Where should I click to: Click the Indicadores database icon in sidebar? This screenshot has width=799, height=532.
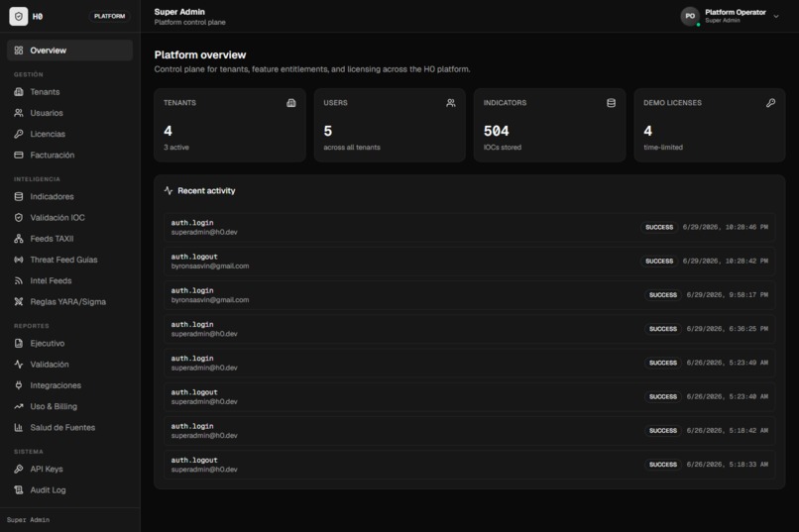click(19, 196)
